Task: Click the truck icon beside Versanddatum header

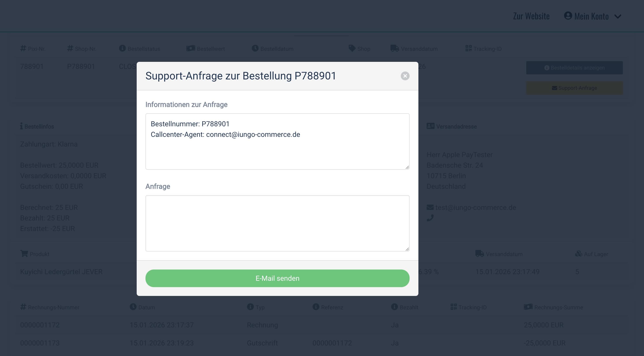Action: coord(394,48)
